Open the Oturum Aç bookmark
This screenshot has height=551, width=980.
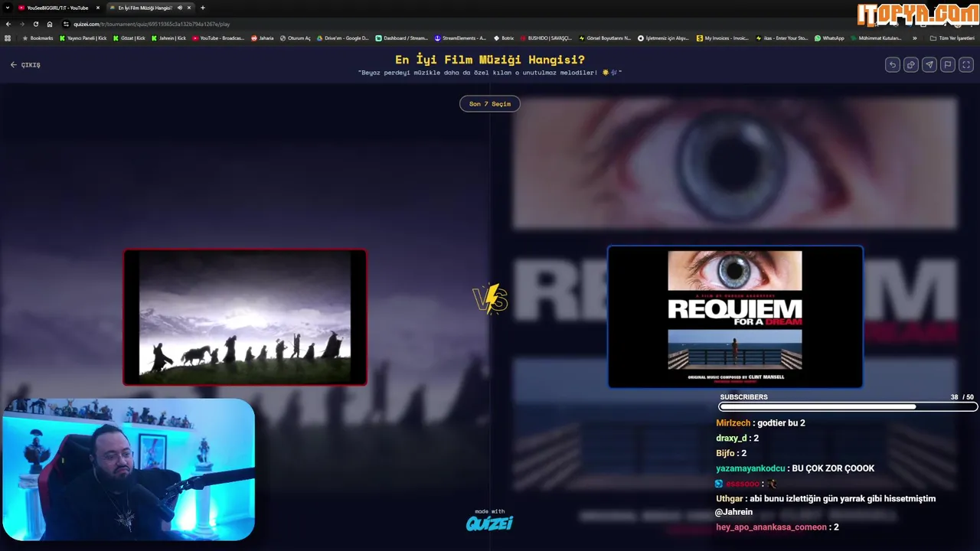point(296,37)
